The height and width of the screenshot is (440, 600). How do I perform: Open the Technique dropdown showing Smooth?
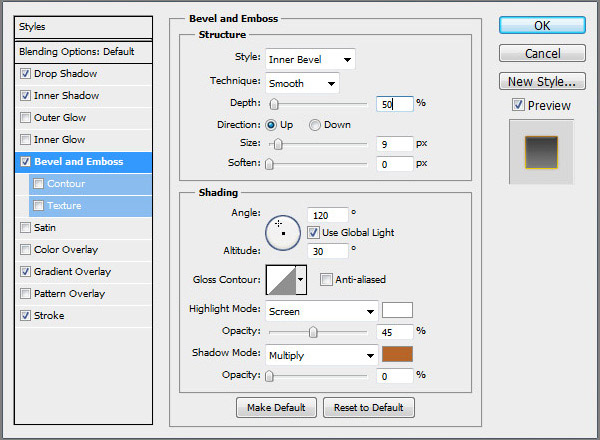pos(302,82)
